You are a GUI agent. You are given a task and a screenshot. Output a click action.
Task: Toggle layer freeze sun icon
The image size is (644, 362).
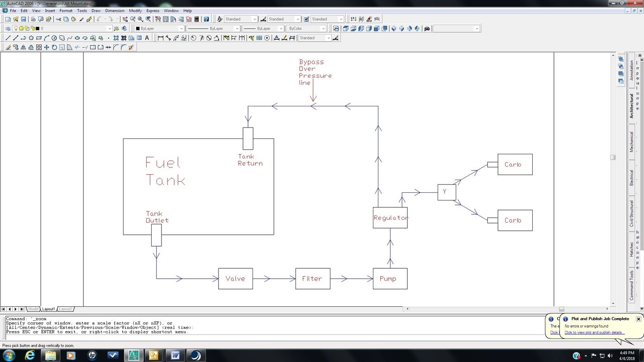(21, 29)
